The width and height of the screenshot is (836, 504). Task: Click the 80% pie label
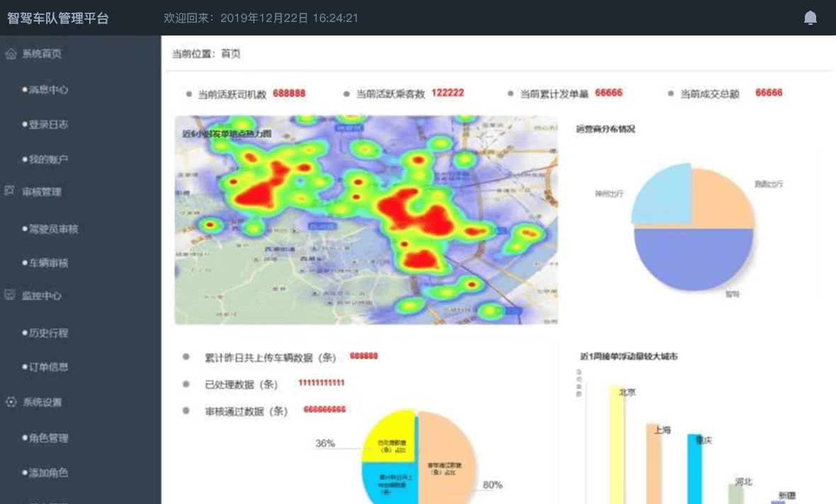point(492,485)
